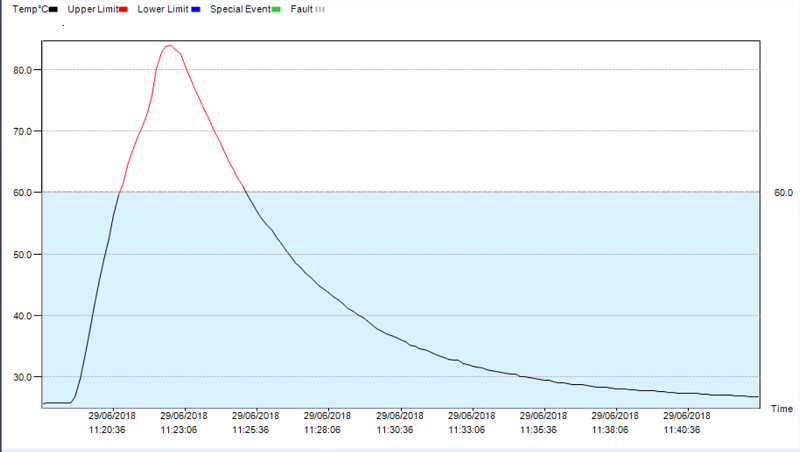Screen dimensions: 800x452
Task: Select the Special Event legend label
Action: point(240,8)
